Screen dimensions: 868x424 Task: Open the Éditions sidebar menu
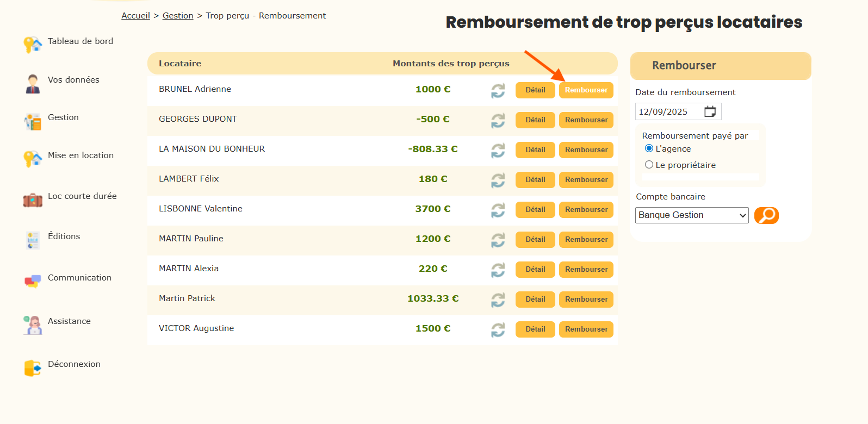click(64, 236)
